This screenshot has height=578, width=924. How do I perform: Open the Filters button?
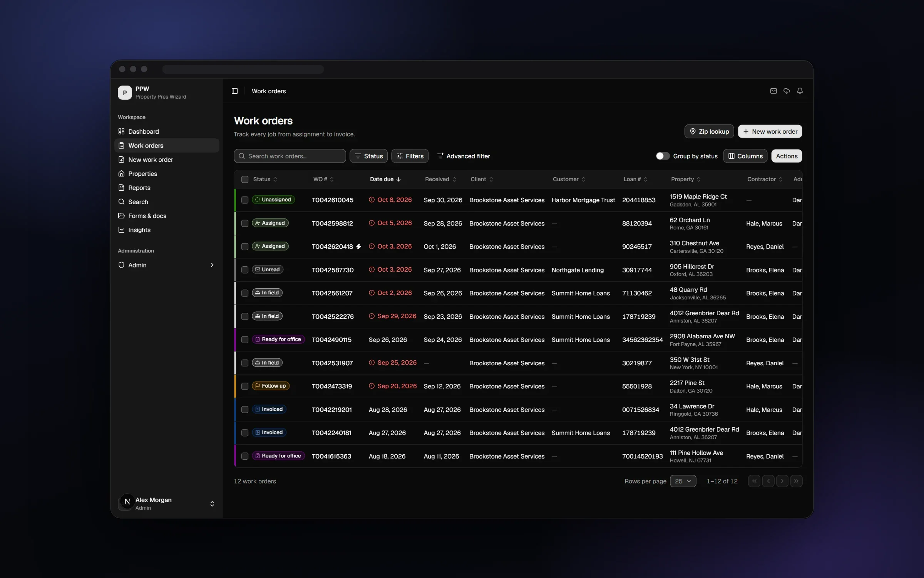pos(410,156)
